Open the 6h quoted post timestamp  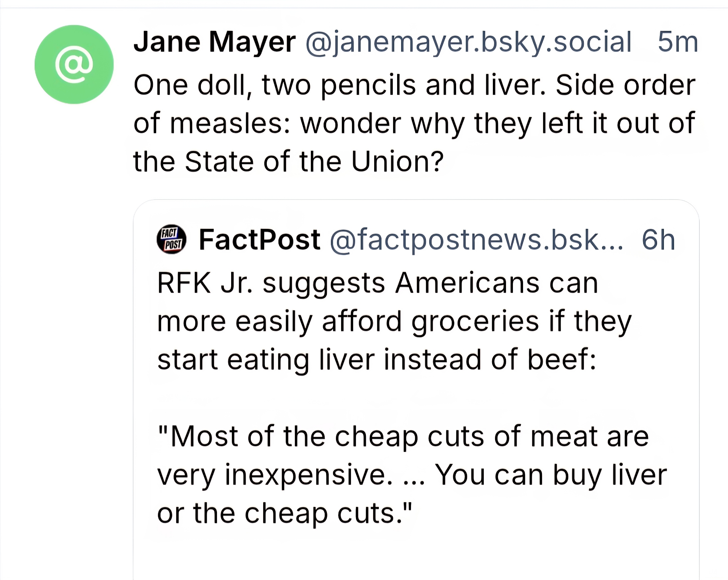[658, 240]
